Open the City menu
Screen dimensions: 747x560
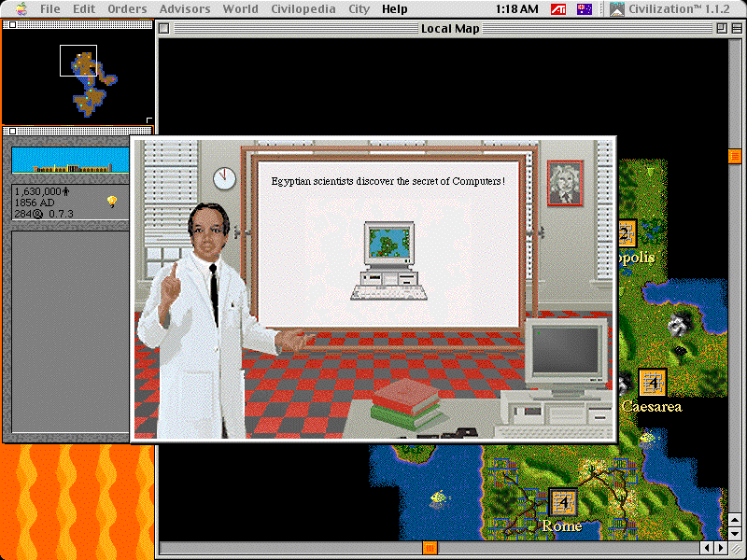[x=359, y=8]
